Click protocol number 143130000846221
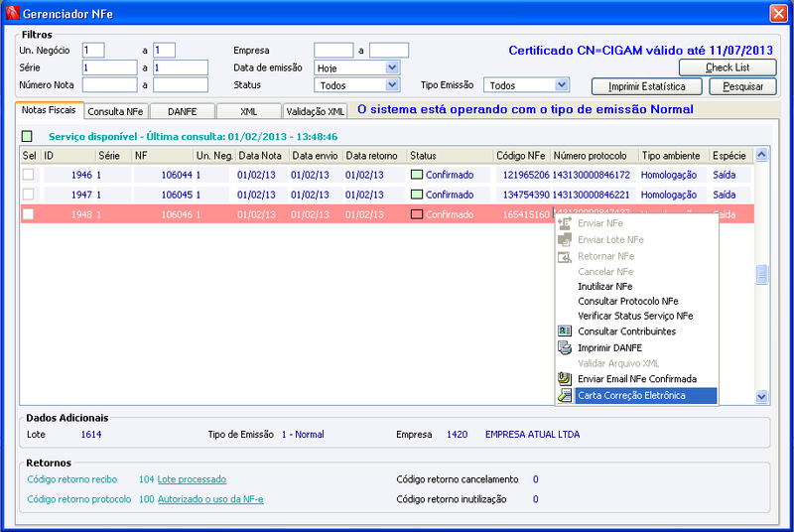794x532 pixels. (x=592, y=195)
